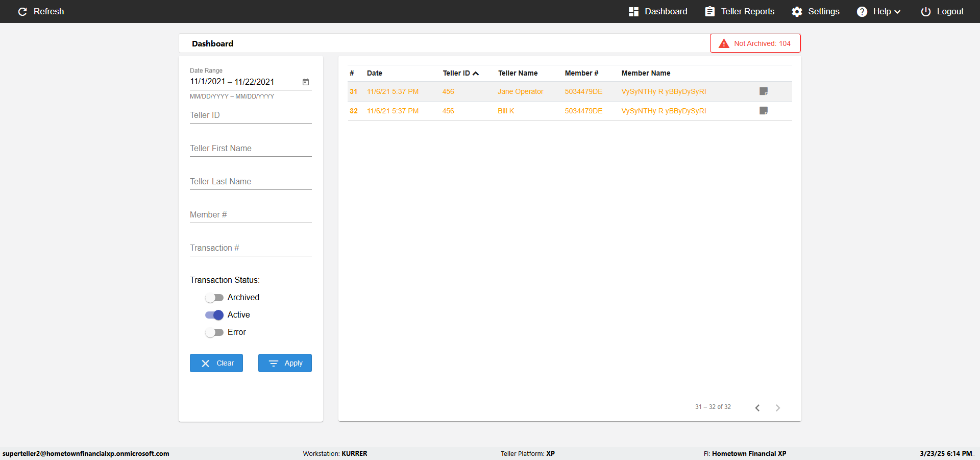Viewport: 980px width, 460px height.
Task: Click the Member # column header
Action: [x=581, y=73]
